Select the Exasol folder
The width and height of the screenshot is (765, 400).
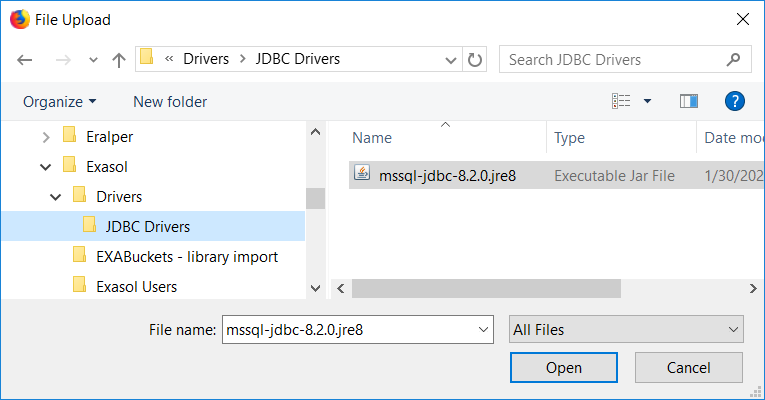click(107, 167)
